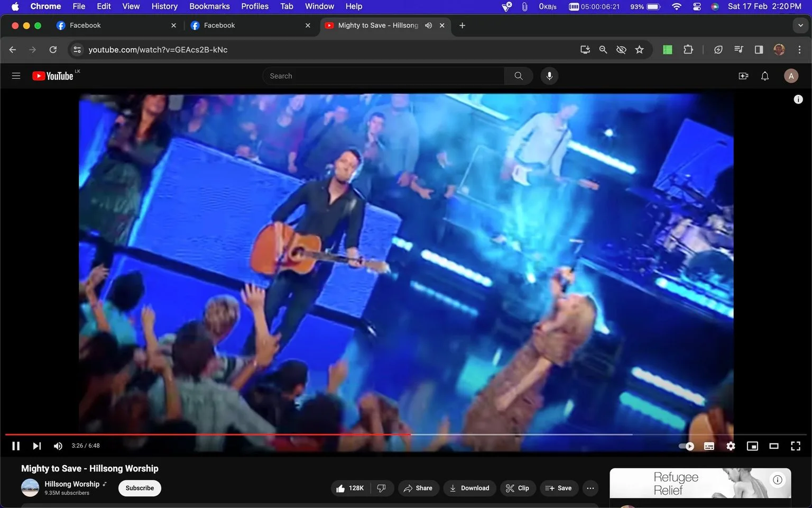
Task: Open the YouTube guide hamburger menu
Action: (x=16, y=76)
